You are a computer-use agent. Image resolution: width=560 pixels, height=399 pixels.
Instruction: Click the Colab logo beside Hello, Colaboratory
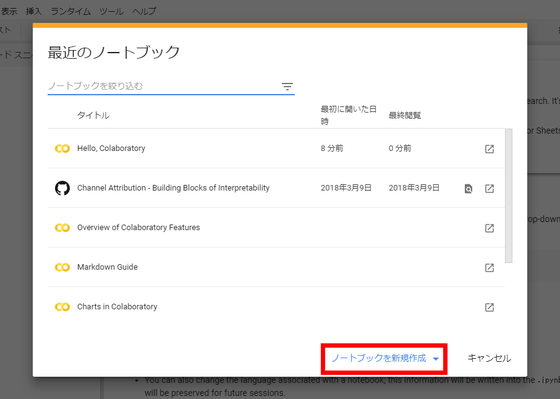click(62, 149)
